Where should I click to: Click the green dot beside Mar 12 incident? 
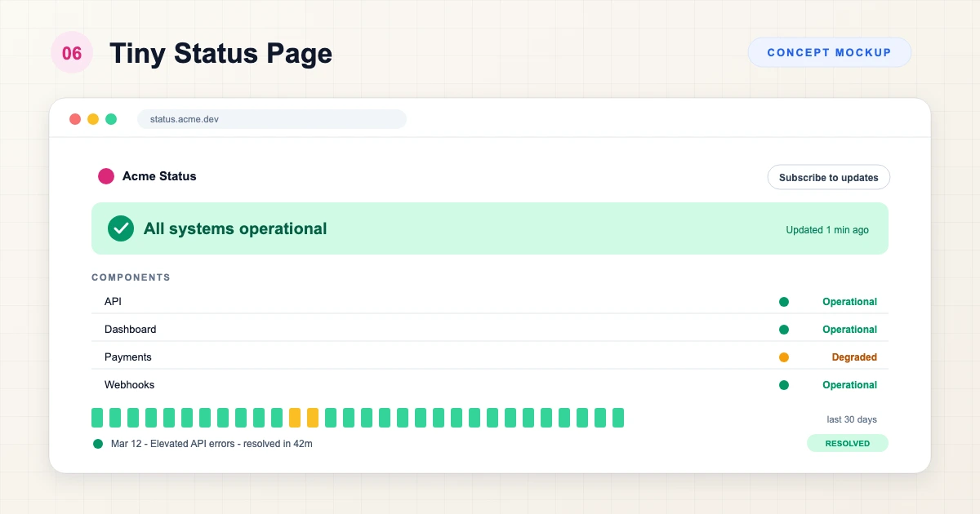(98, 444)
